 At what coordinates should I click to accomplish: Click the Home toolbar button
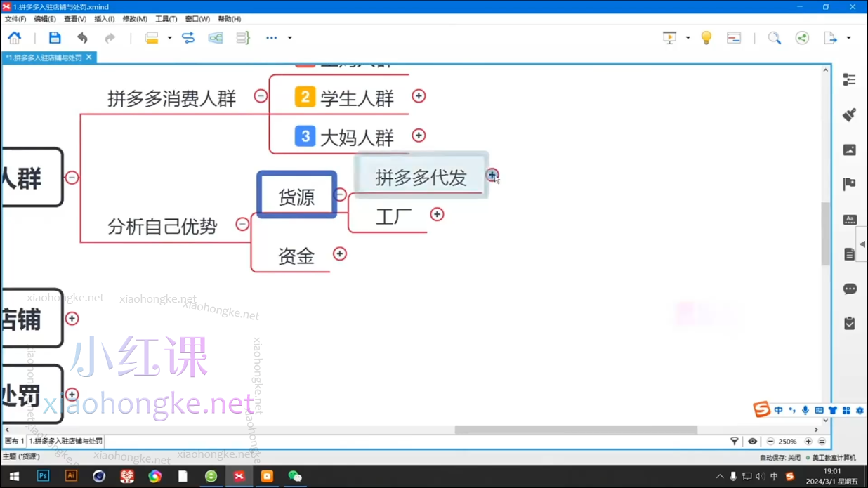[15, 37]
